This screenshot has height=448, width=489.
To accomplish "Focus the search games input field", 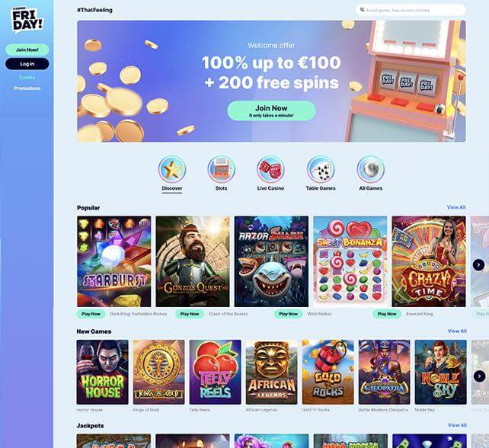I will click(411, 10).
